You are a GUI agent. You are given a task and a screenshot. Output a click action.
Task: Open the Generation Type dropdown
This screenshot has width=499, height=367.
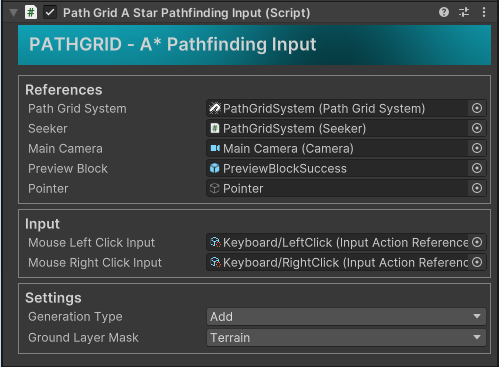click(346, 316)
